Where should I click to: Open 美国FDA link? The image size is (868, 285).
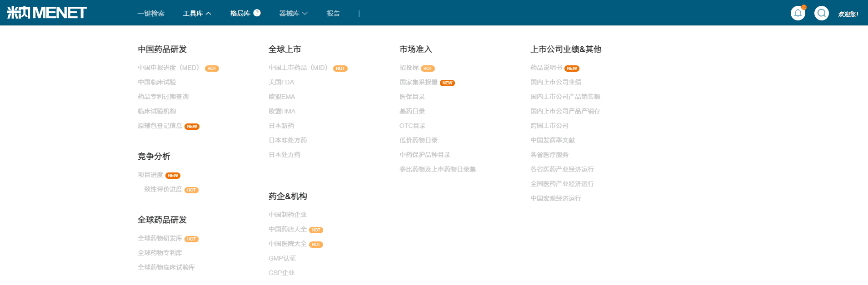coord(281,82)
